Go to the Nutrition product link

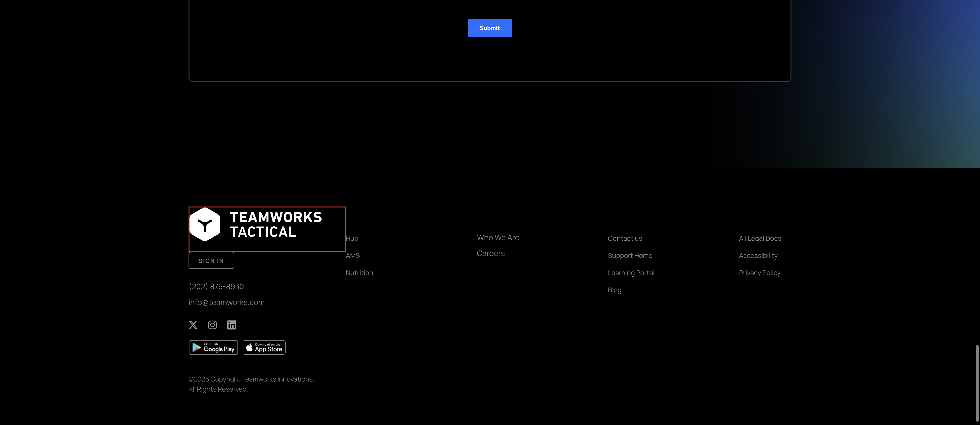[x=359, y=272]
